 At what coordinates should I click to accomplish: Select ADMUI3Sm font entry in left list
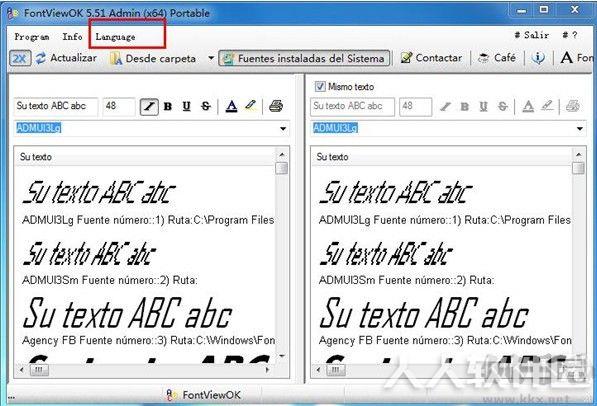point(110,264)
